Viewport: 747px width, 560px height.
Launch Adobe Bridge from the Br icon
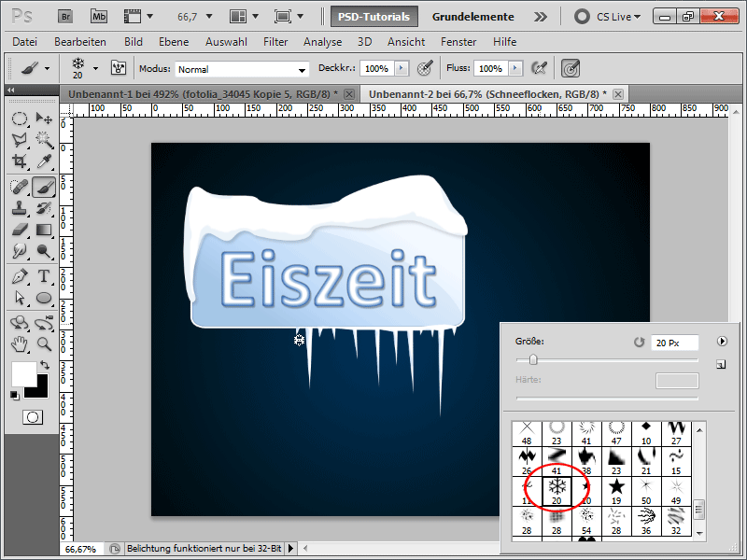click(65, 17)
